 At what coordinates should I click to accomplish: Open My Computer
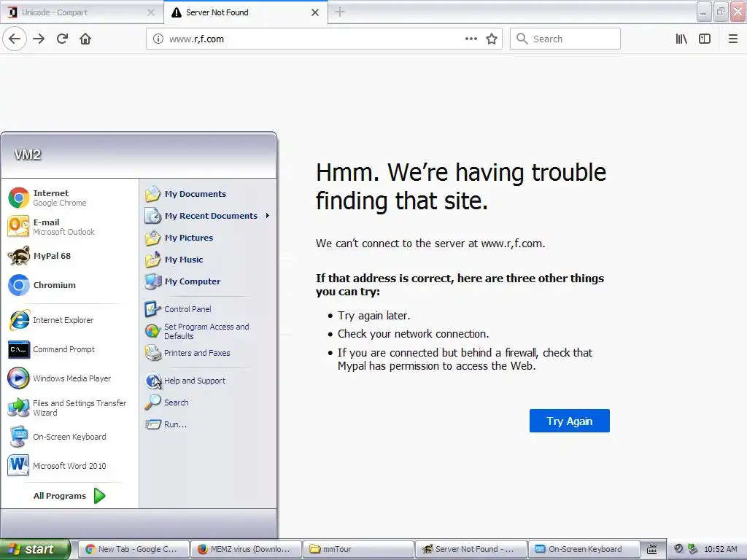208,281
